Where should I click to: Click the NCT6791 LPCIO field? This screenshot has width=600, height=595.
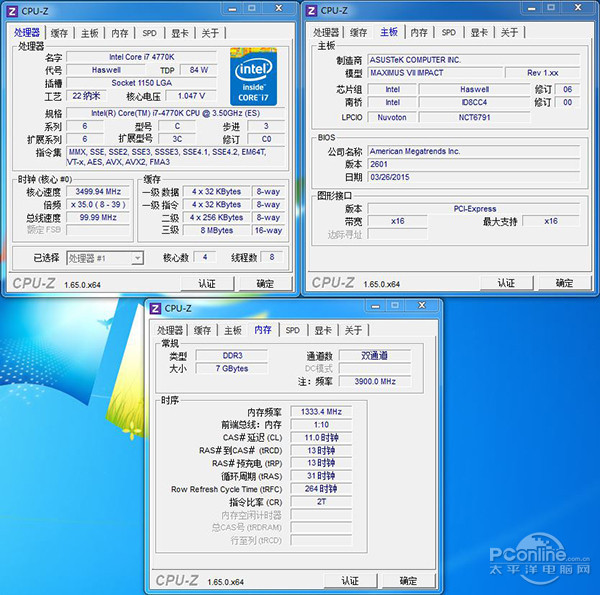tap(474, 117)
